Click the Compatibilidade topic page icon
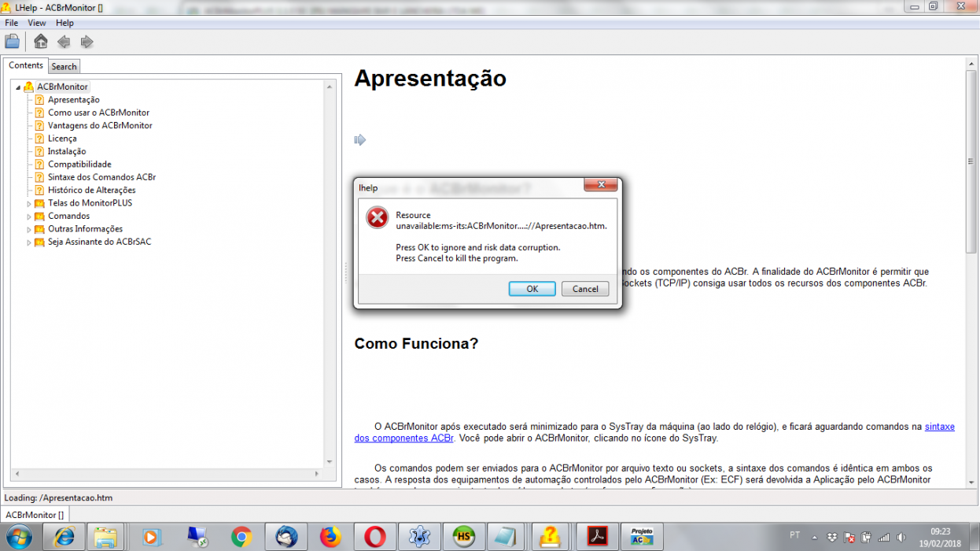Image resolution: width=980 pixels, height=551 pixels. [39, 165]
